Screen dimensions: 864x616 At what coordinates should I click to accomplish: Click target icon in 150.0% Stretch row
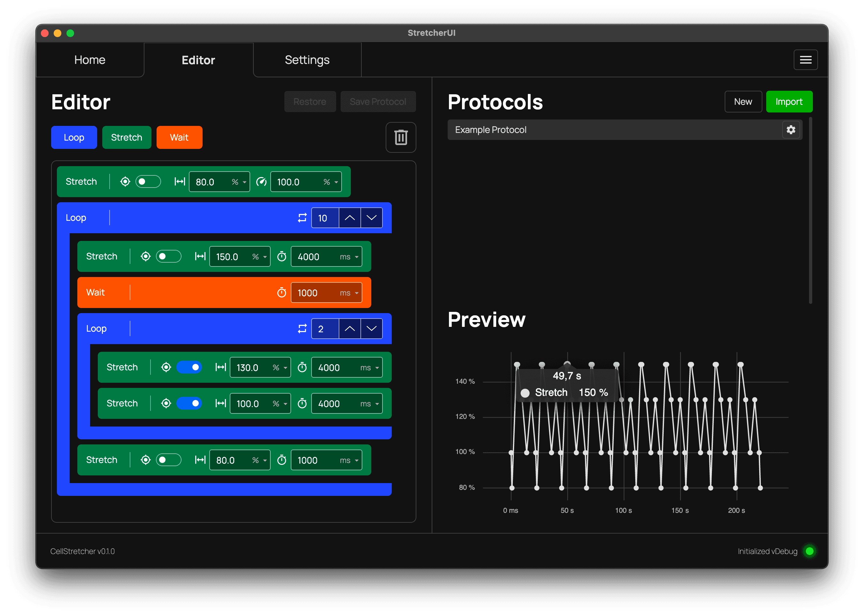(x=146, y=257)
